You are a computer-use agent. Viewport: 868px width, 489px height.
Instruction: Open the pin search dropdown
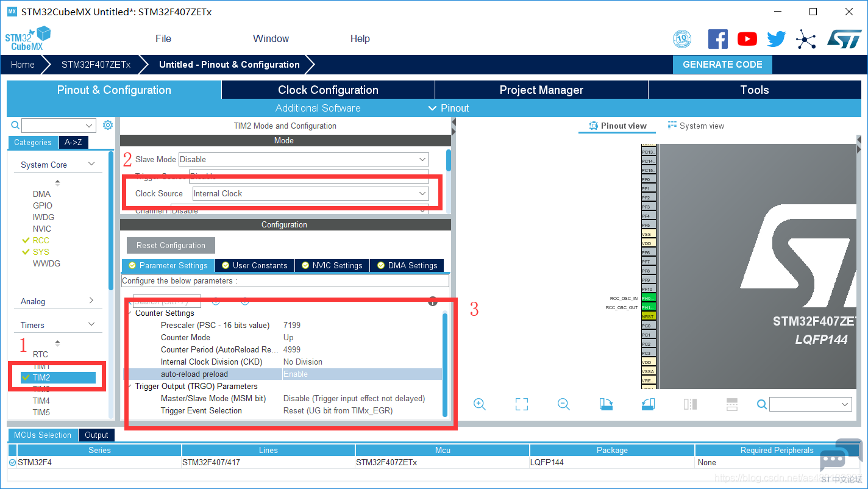[845, 404]
